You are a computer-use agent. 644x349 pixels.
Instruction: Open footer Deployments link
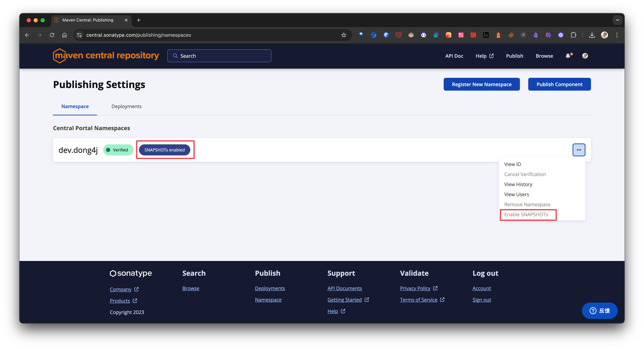pos(270,288)
